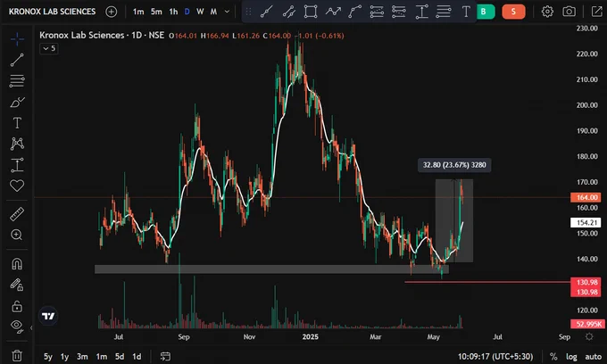Select the W weekly interval

pos(200,12)
